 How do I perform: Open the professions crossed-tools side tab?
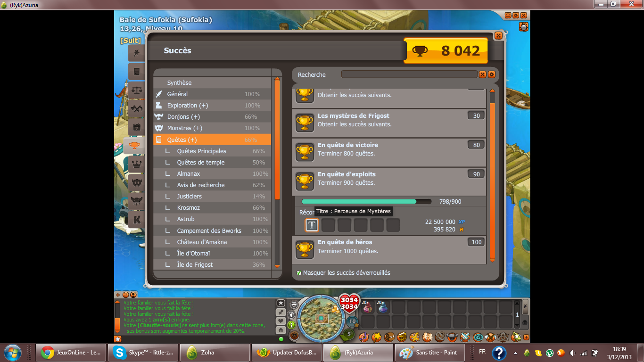tap(136, 108)
